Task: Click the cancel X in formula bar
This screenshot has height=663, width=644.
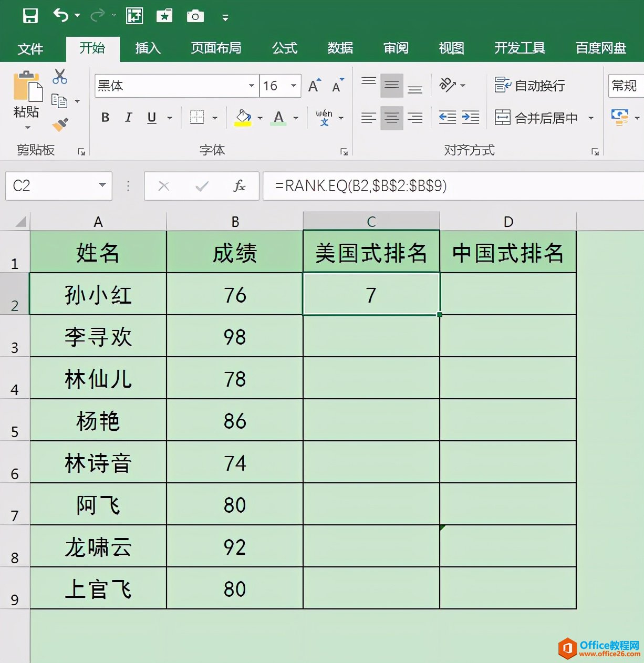Action: tap(164, 186)
